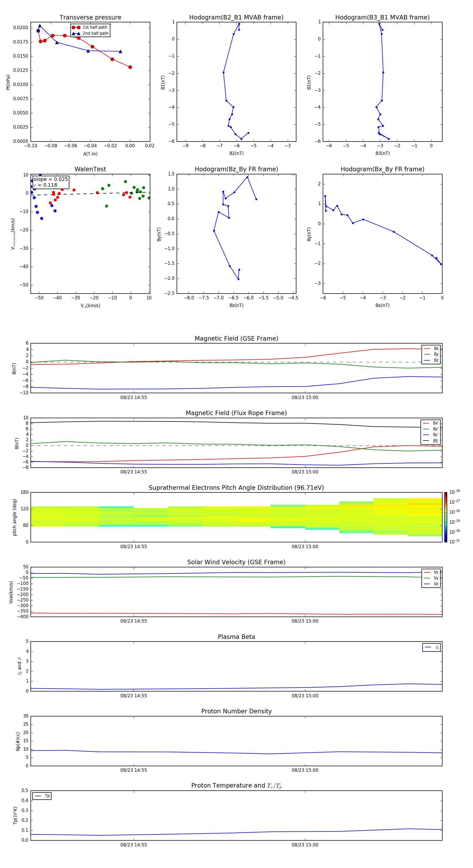Click the last red point at A=0.00

(x=130, y=67)
